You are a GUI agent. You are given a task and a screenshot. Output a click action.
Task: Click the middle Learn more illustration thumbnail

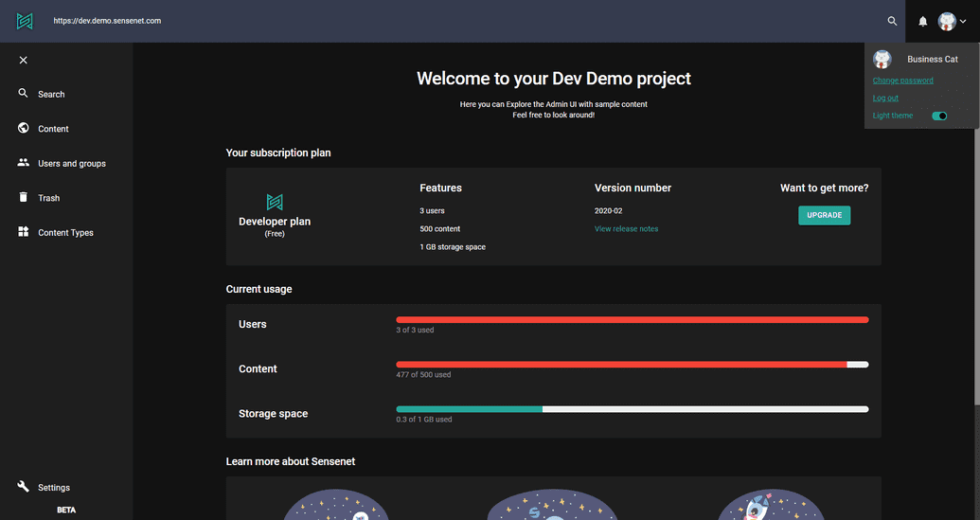tap(553, 505)
